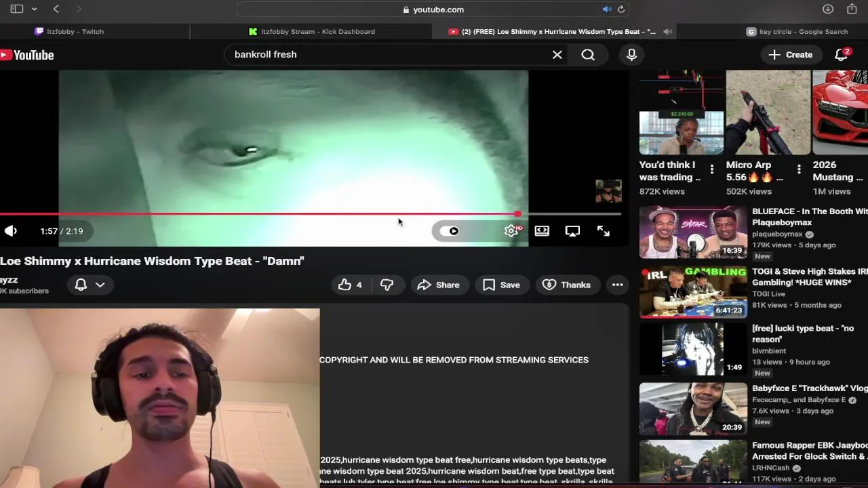Dislike the video with thumbs down
Screen dimensions: 868x488
tap(387, 285)
